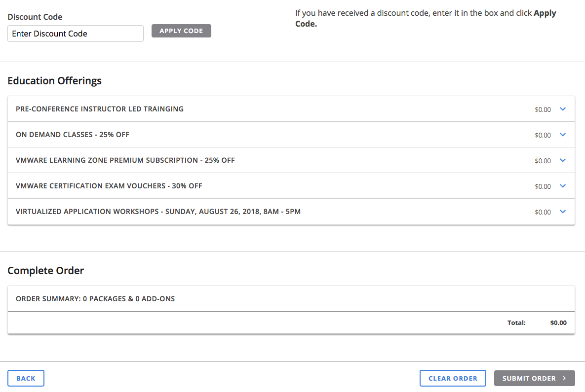
Task: Click the $0.00 price on On Demand Classes
Action: pyautogui.click(x=543, y=135)
